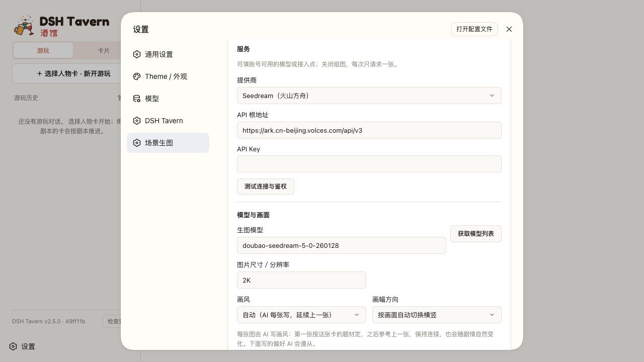Click 获取模型列表 button
Screen dimensions: 644x362
pyautogui.click(x=476, y=234)
